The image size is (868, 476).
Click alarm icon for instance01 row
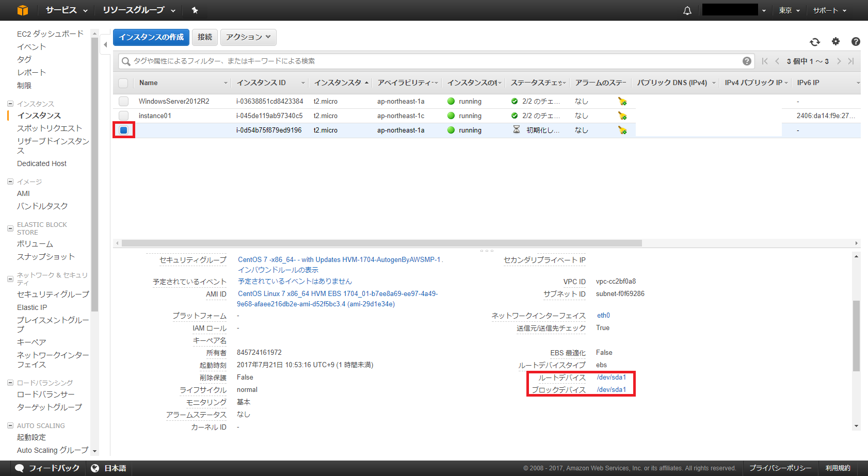pos(622,116)
